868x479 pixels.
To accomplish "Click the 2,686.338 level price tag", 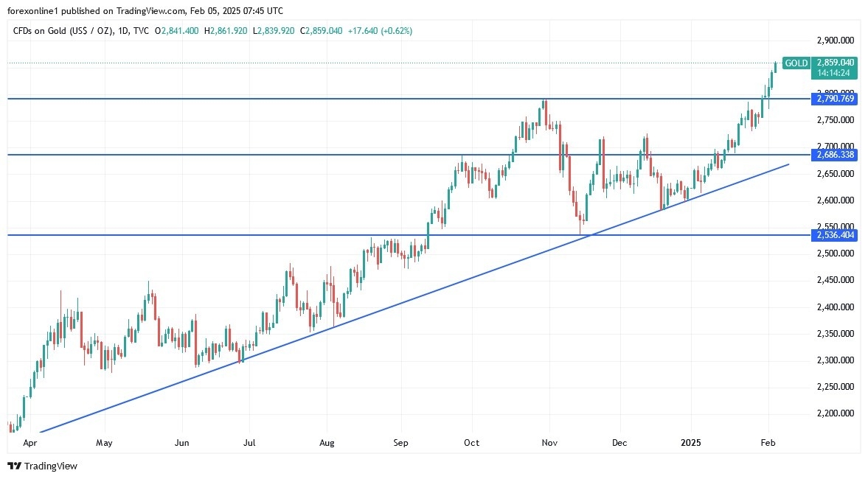I will [835, 155].
